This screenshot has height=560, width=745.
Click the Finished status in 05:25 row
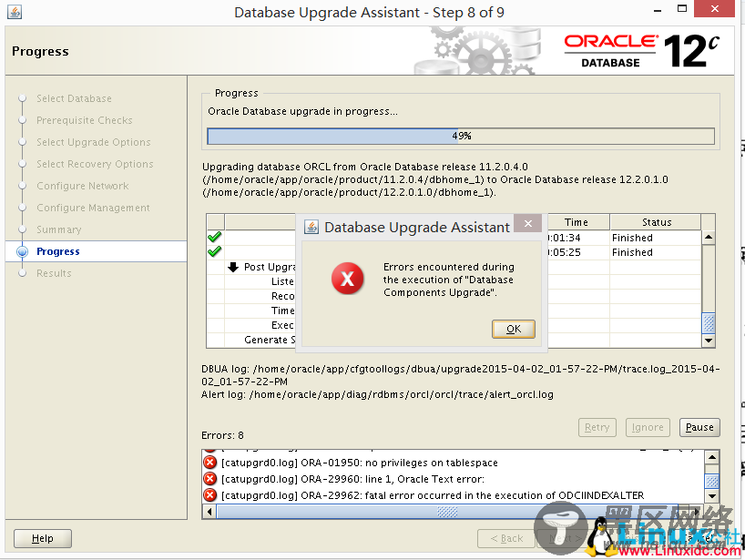click(632, 252)
